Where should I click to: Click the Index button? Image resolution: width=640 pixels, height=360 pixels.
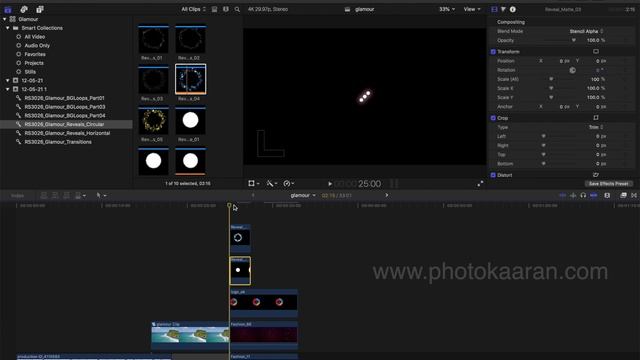point(17,196)
